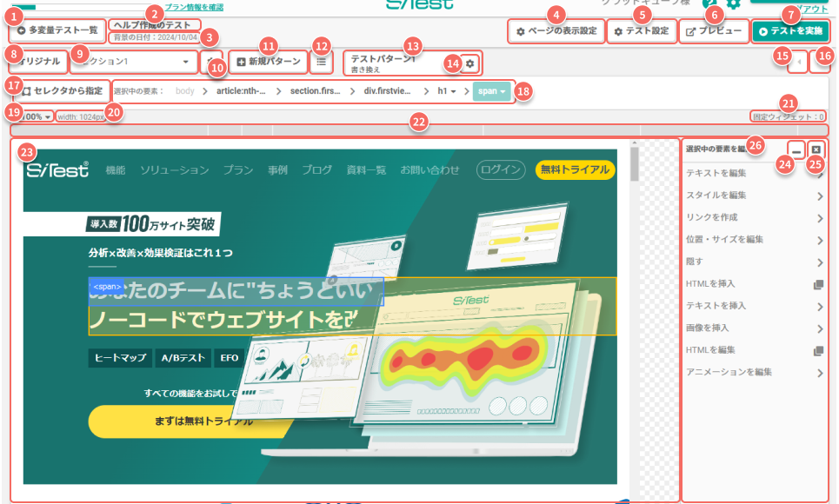
Task: Click お問い合わせ in preview navigation
Action: point(429,170)
